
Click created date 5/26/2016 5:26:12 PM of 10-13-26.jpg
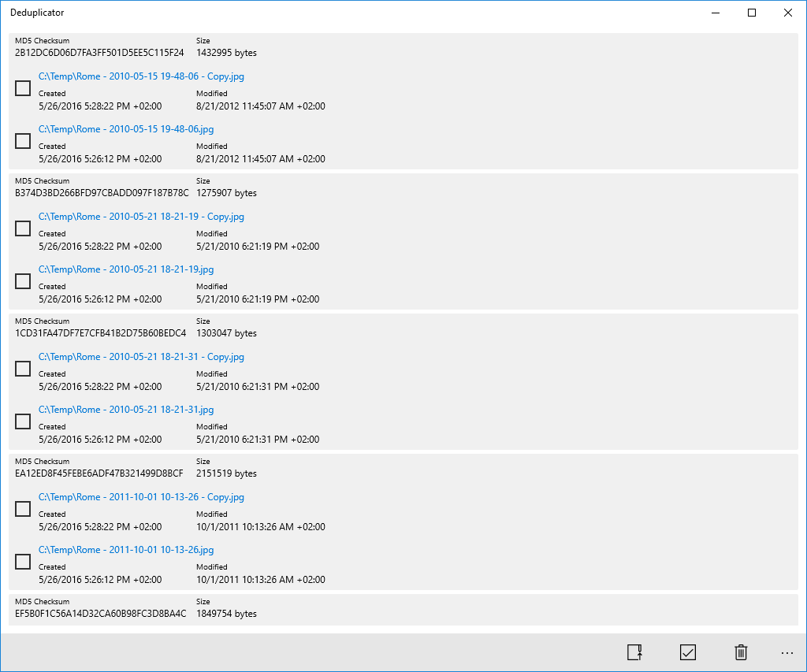[x=100, y=579]
